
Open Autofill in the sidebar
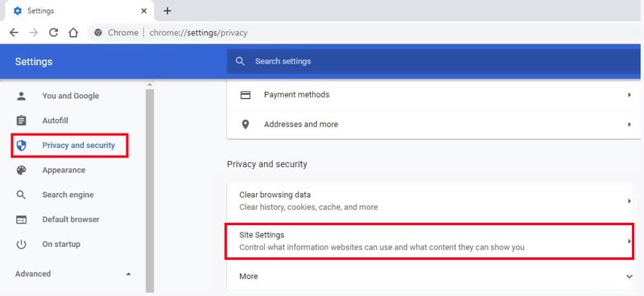point(55,121)
